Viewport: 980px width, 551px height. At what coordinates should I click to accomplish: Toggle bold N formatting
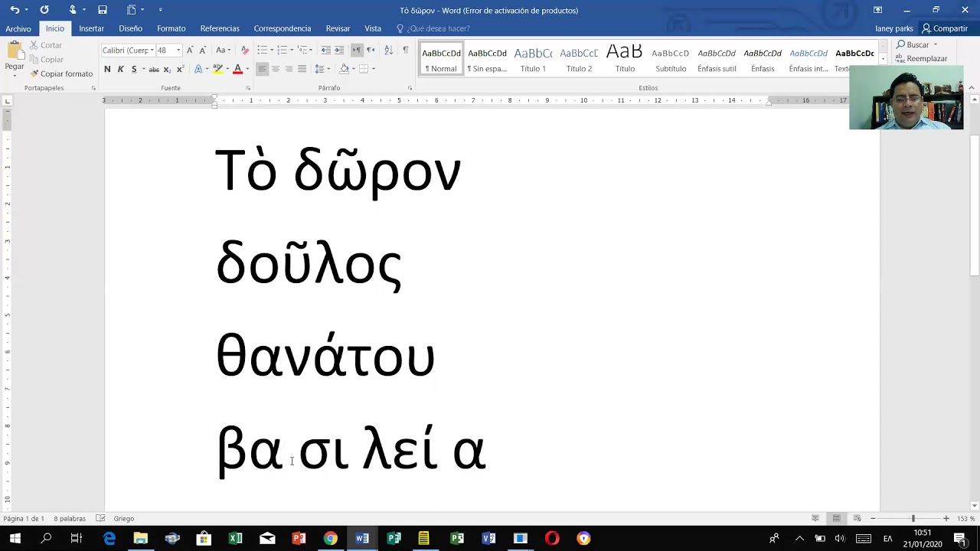point(107,69)
